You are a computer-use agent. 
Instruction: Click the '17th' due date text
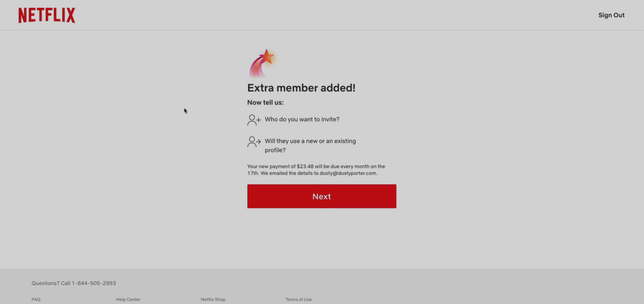click(x=253, y=173)
